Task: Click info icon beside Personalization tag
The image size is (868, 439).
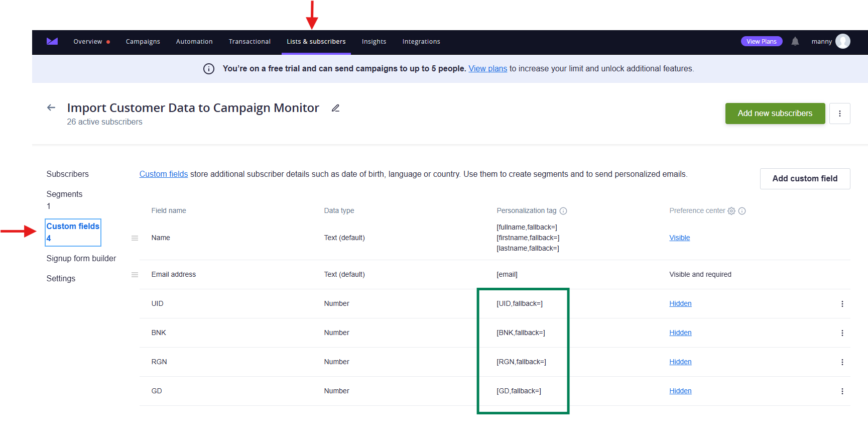Action: pos(563,211)
